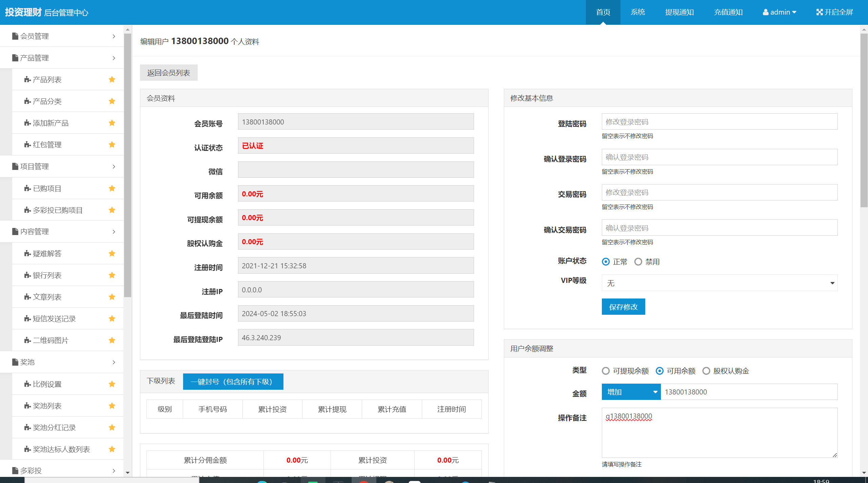868x483 pixels.
Task: Click the user icon beside admin
Action: tap(766, 12)
